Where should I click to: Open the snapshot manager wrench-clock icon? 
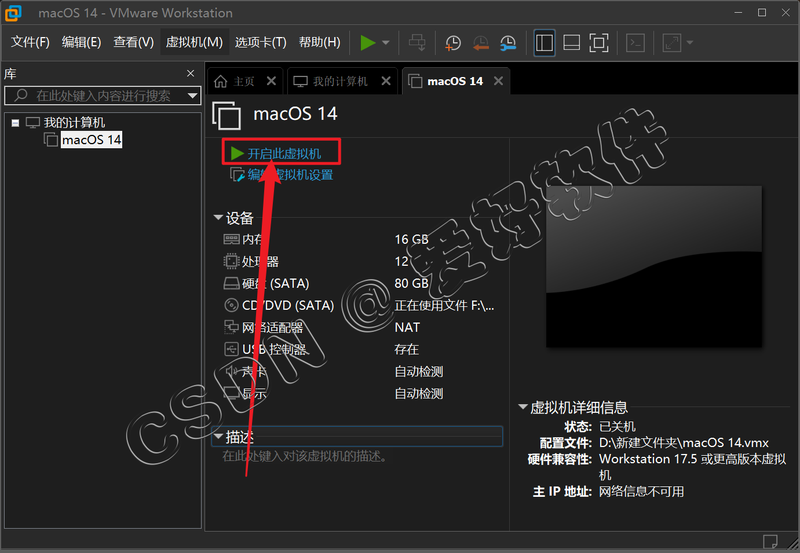tap(508, 43)
